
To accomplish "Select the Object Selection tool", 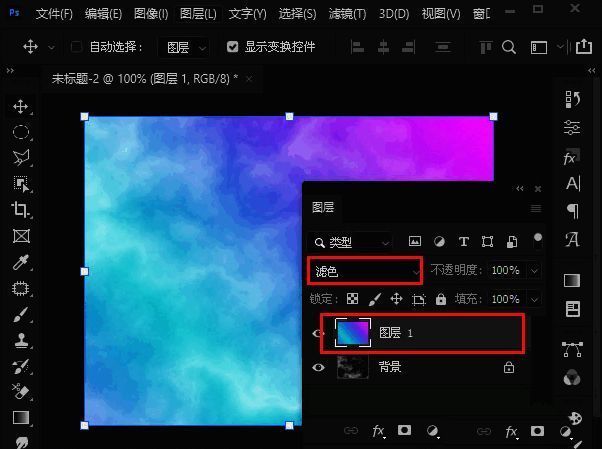I will pyautogui.click(x=21, y=184).
